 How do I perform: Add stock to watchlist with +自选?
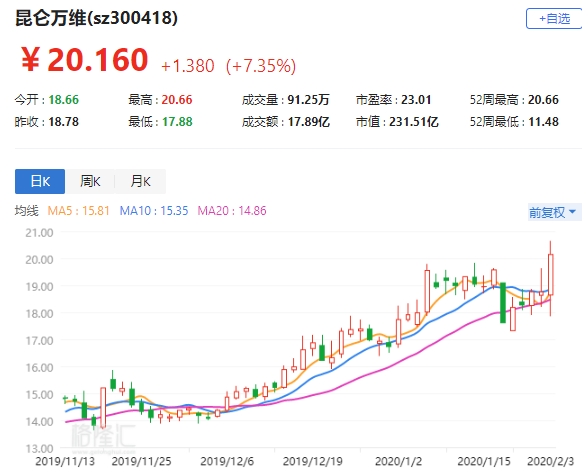(x=554, y=19)
